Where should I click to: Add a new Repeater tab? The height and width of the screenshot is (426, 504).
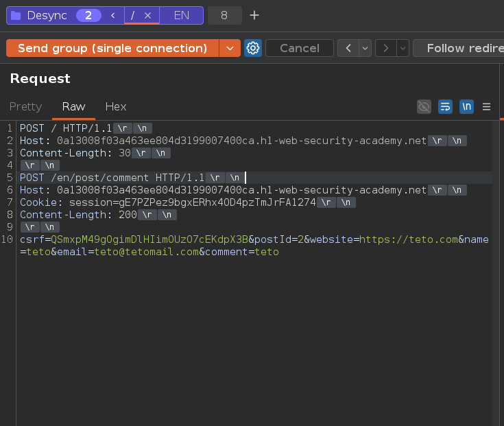coord(254,15)
